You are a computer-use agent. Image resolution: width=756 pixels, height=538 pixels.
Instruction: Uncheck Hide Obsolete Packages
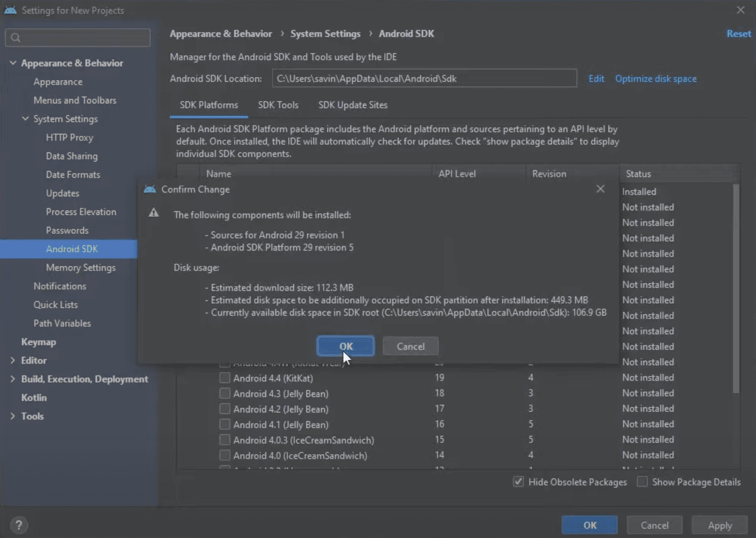[518, 481]
